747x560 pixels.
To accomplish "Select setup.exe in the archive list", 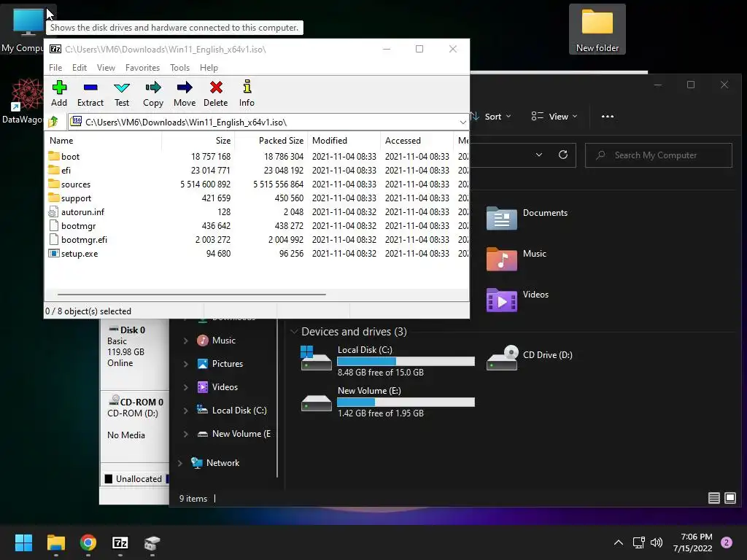I will [x=79, y=253].
